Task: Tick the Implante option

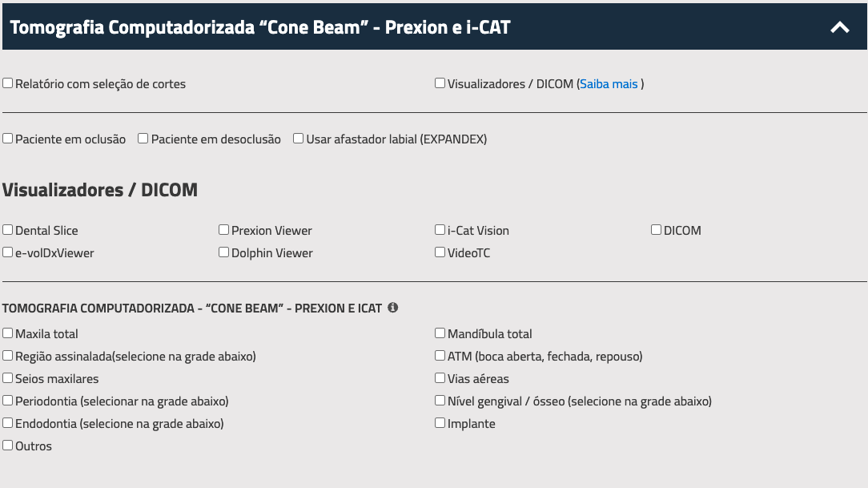Action: (440, 423)
